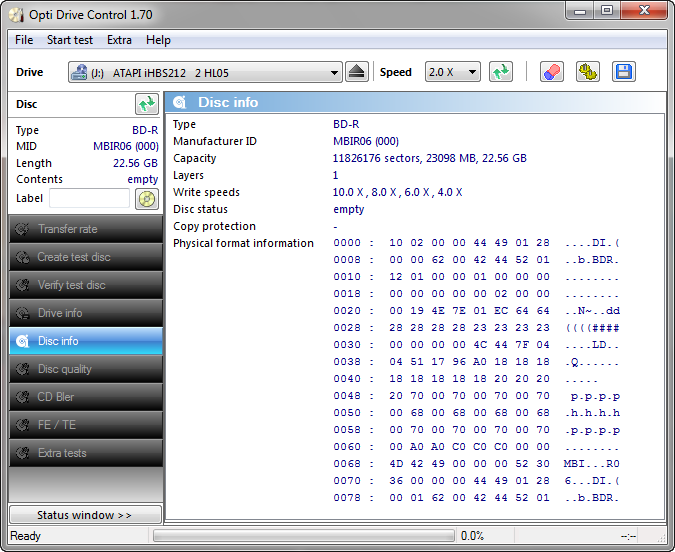Click the yellow disc icon beside Label

pos(147,199)
